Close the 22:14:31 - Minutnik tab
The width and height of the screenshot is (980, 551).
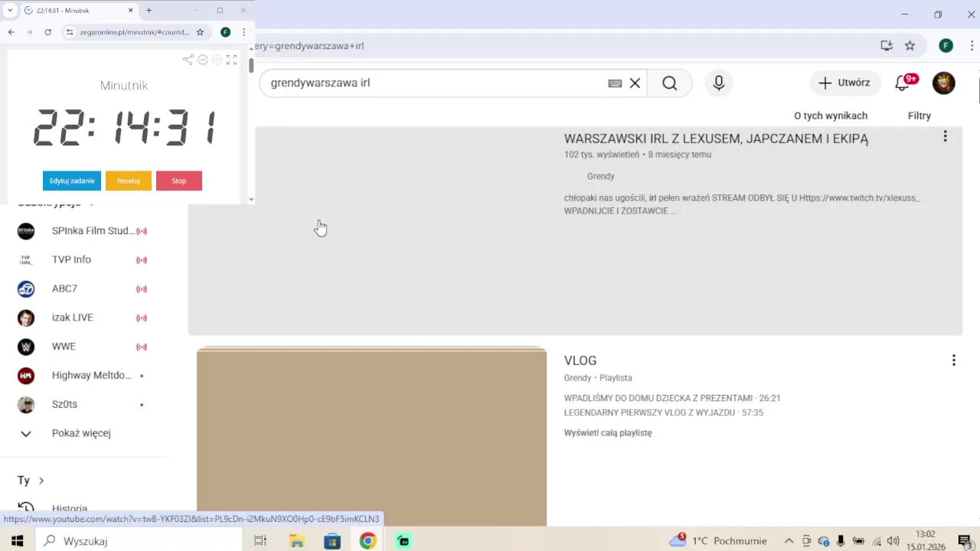130,10
